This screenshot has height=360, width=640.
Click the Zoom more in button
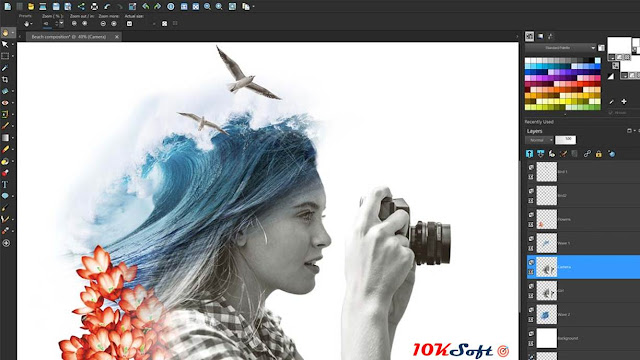coord(114,24)
